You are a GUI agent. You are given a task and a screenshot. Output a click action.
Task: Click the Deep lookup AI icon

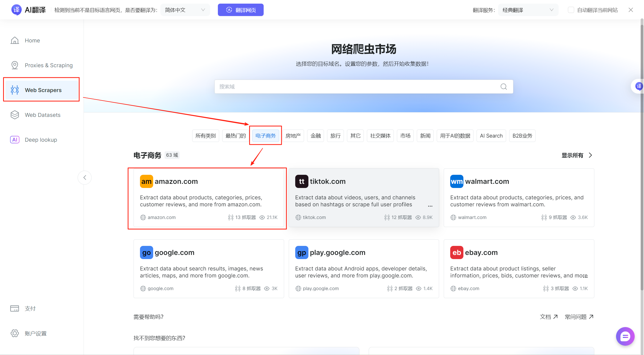(x=15, y=140)
